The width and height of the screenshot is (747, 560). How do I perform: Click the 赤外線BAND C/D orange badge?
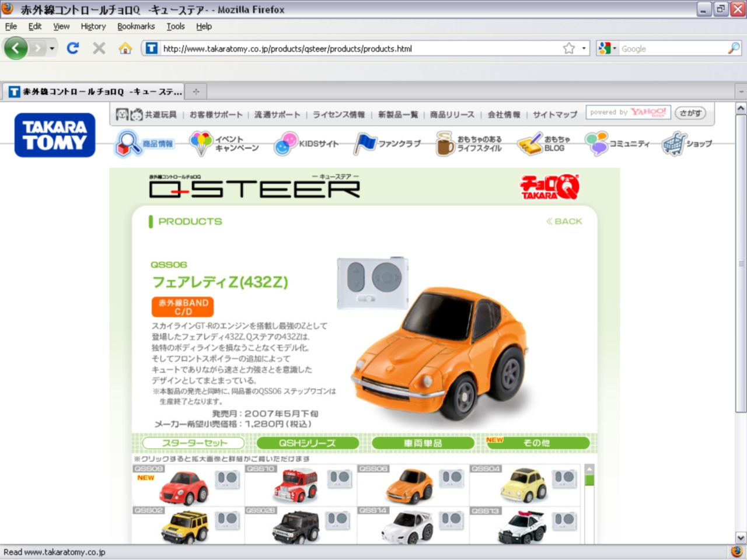coord(183,307)
